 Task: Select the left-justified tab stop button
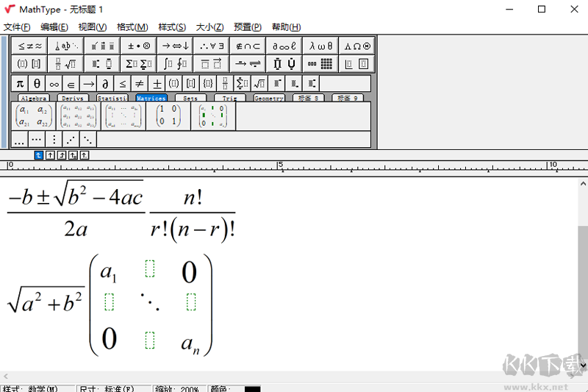39,155
